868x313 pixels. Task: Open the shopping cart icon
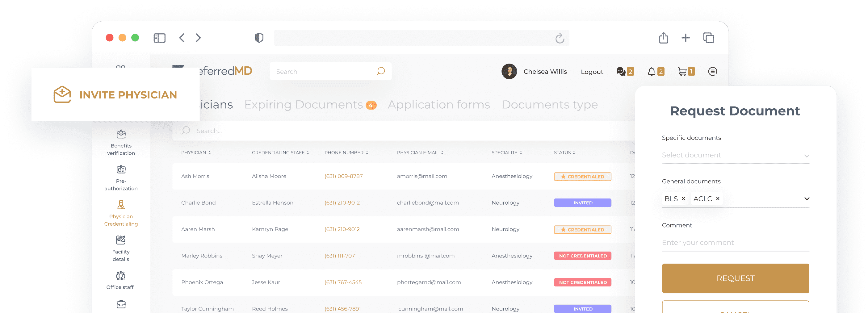point(682,71)
